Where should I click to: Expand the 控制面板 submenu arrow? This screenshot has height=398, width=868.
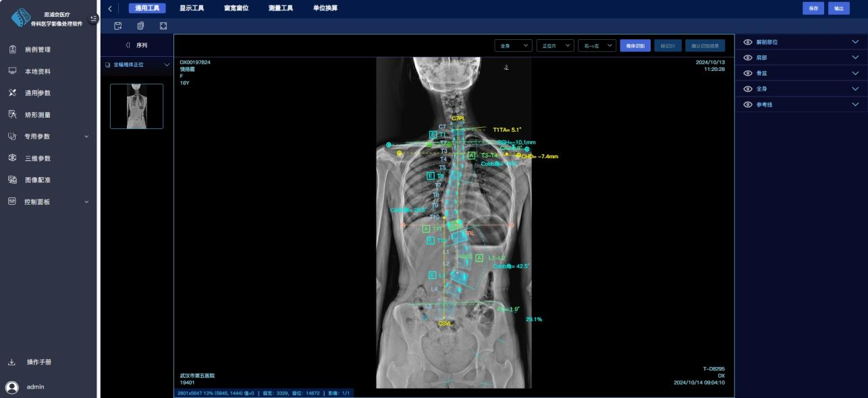86,201
